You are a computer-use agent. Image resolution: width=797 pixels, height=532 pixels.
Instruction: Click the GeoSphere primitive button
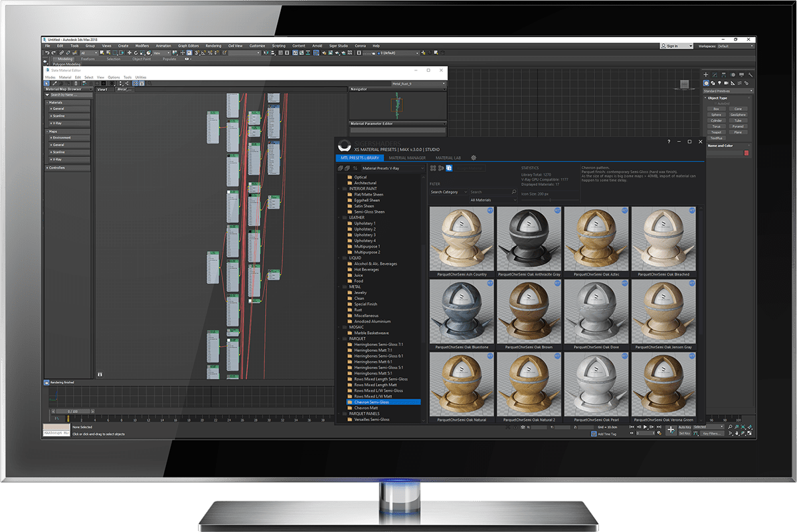point(738,115)
